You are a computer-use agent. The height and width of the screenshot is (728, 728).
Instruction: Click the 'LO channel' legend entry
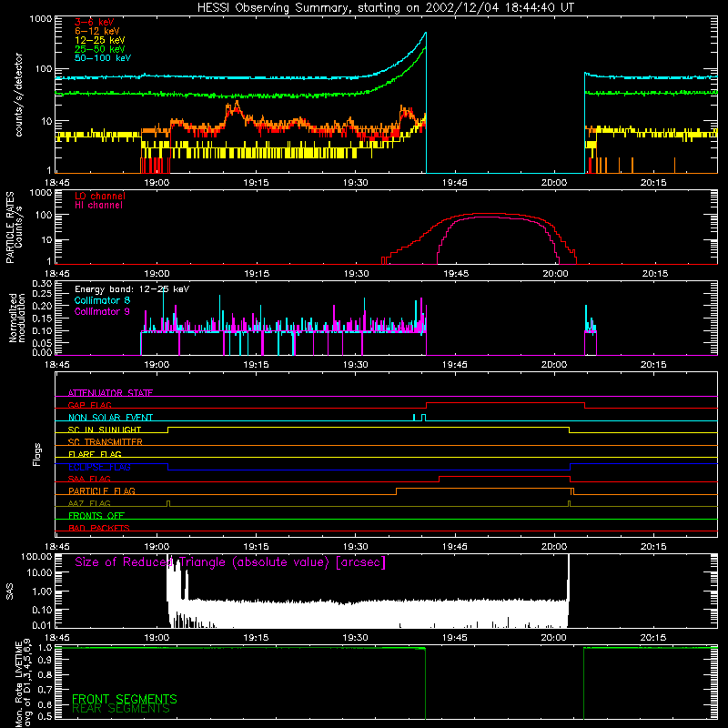pyautogui.click(x=100, y=196)
